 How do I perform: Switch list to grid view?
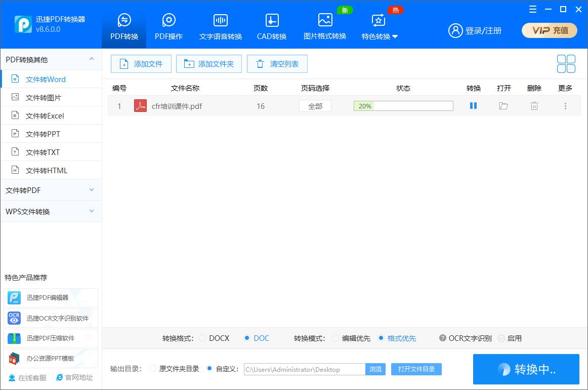click(566, 63)
